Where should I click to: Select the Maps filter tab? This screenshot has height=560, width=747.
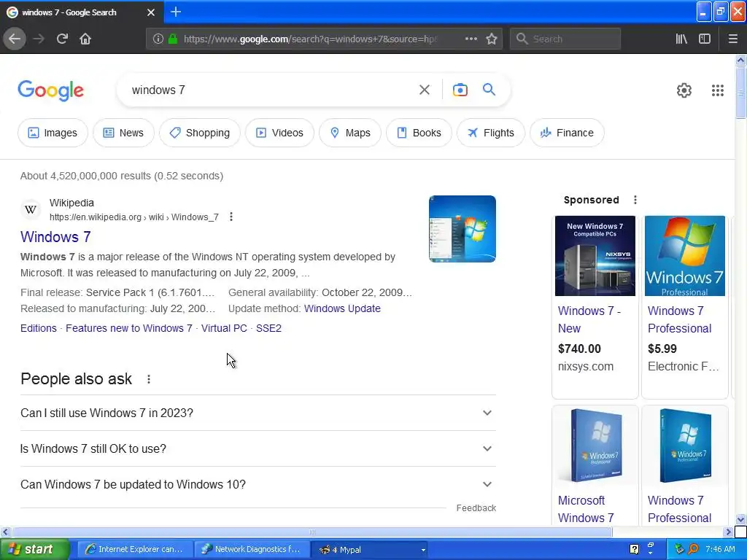350,133
